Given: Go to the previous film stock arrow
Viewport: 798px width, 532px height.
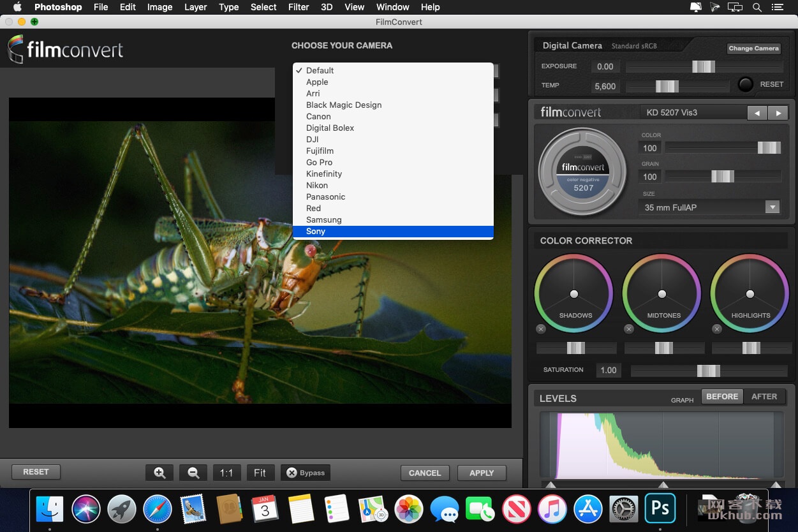Looking at the screenshot, I should pyautogui.click(x=757, y=113).
